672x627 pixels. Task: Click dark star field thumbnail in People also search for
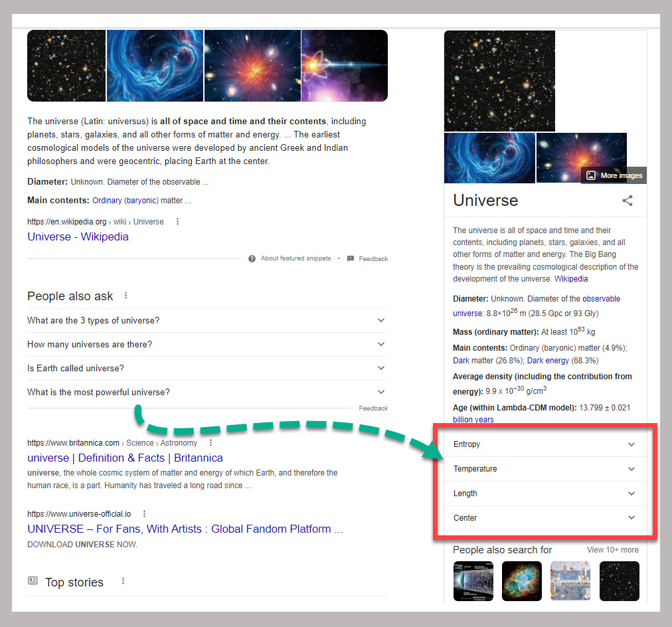click(x=620, y=581)
